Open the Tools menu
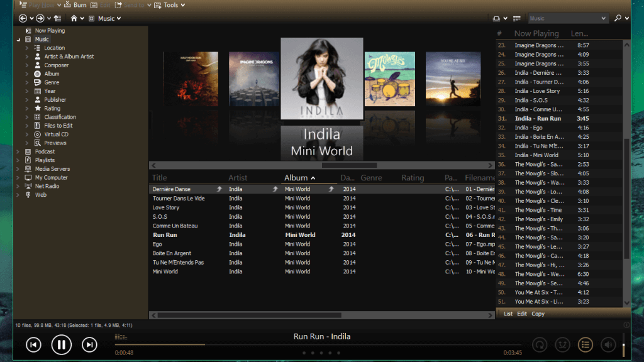Image resolution: width=644 pixels, height=362 pixels. (169, 5)
